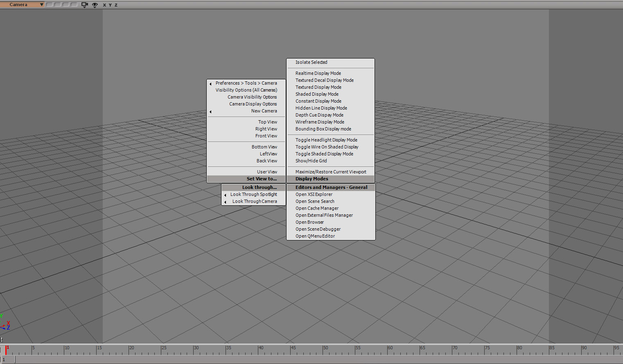Toggle the Z axis button in viewport toolbar
This screenshot has width=623, height=364.
coord(116,5)
